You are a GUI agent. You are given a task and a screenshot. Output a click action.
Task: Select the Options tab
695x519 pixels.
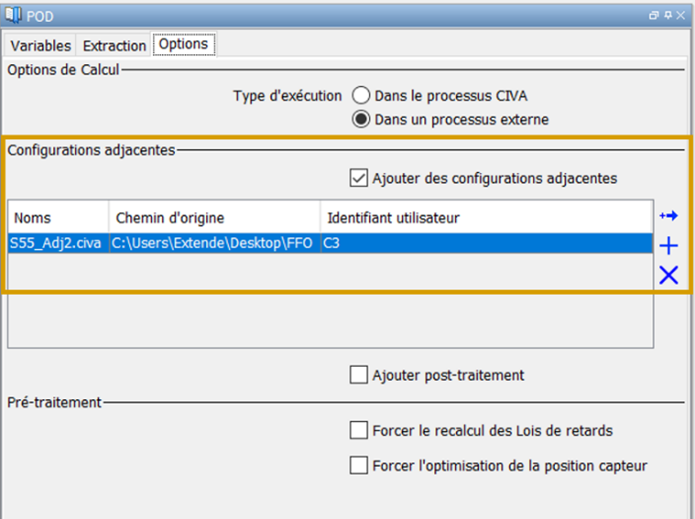tap(184, 44)
